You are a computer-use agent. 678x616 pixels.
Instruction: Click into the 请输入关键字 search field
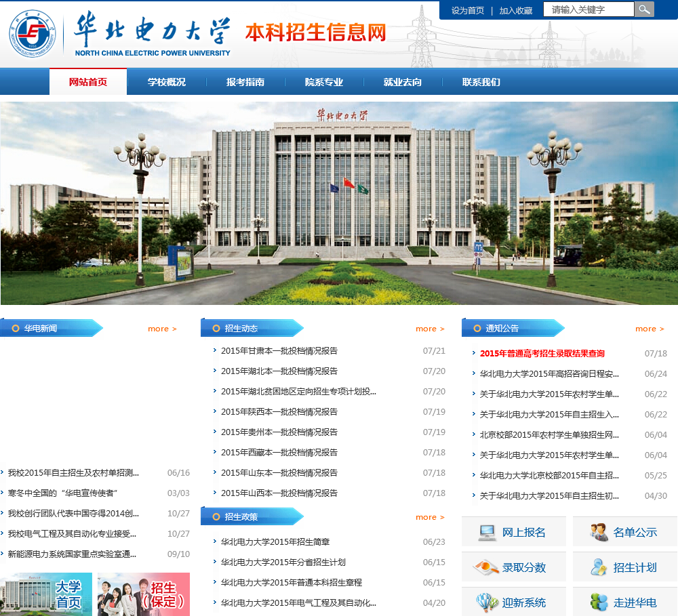(x=589, y=9)
